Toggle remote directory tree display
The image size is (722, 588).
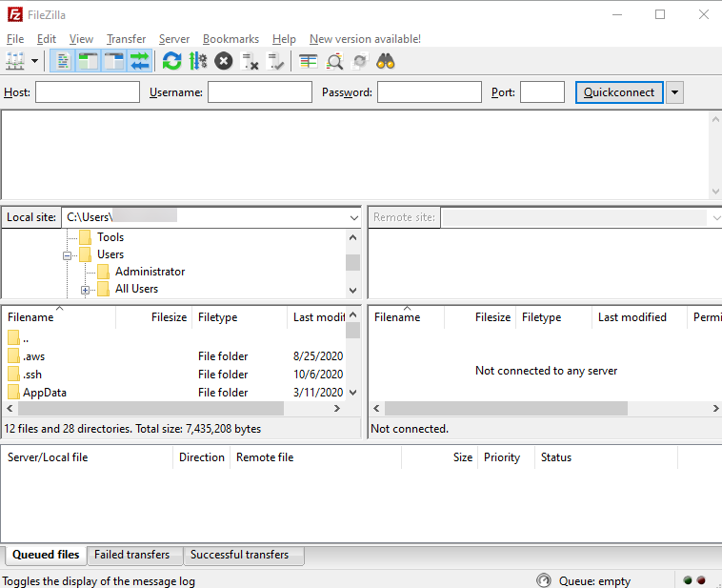click(x=113, y=61)
